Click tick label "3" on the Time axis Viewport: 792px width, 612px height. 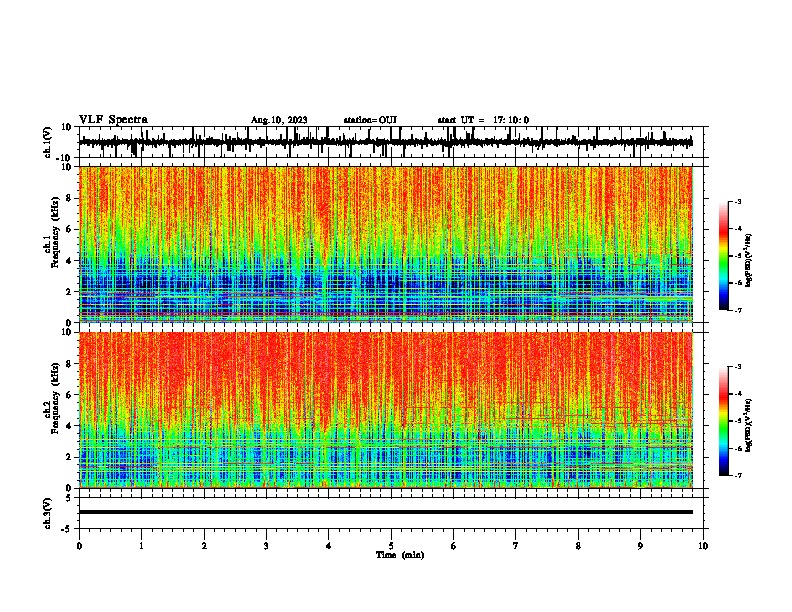266,546
